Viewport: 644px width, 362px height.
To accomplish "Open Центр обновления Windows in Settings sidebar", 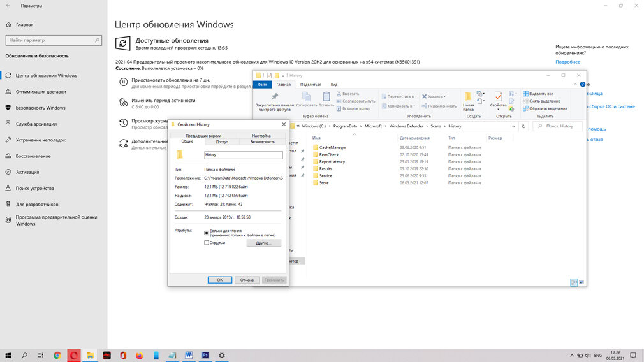I will (x=47, y=75).
